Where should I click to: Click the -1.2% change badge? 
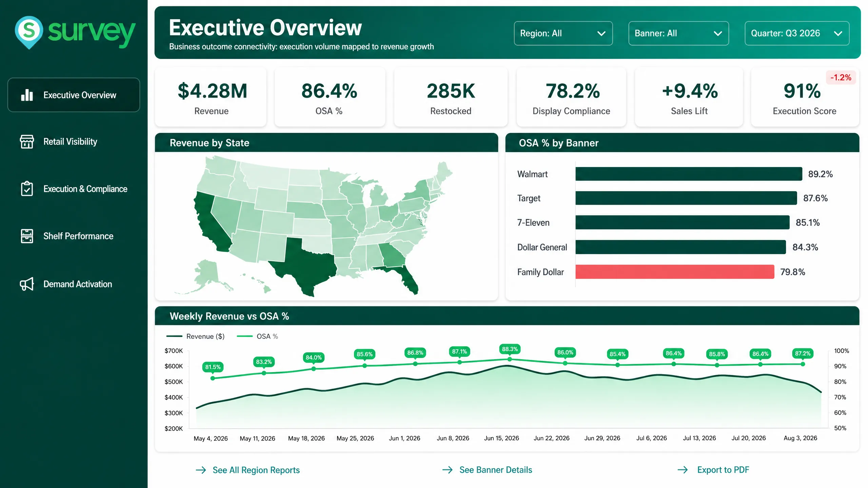click(841, 78)
